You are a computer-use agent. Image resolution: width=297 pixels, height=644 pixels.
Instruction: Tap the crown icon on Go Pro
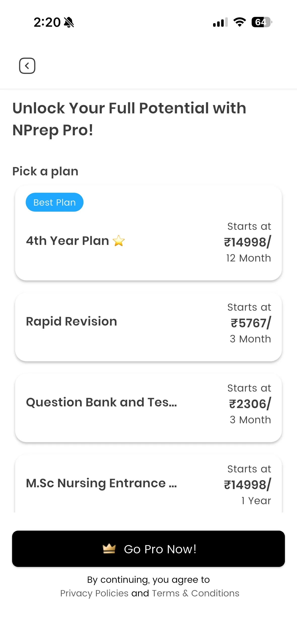click(109, 549)
